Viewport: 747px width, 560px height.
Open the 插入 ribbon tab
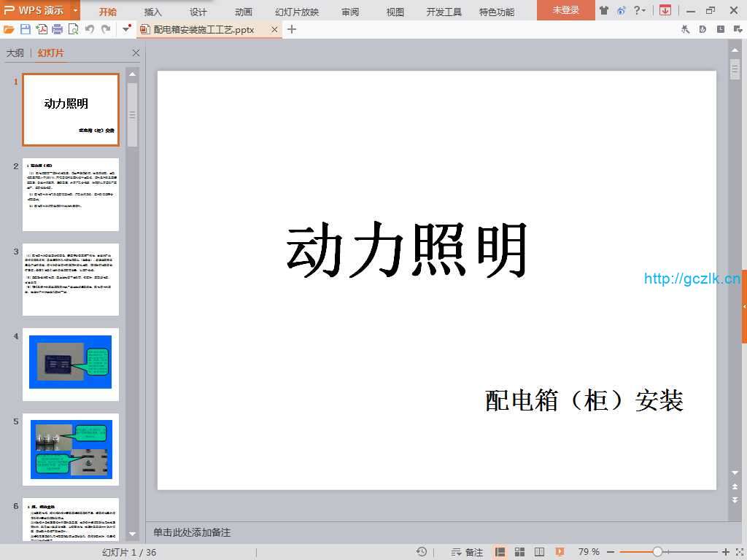[153, 12]
